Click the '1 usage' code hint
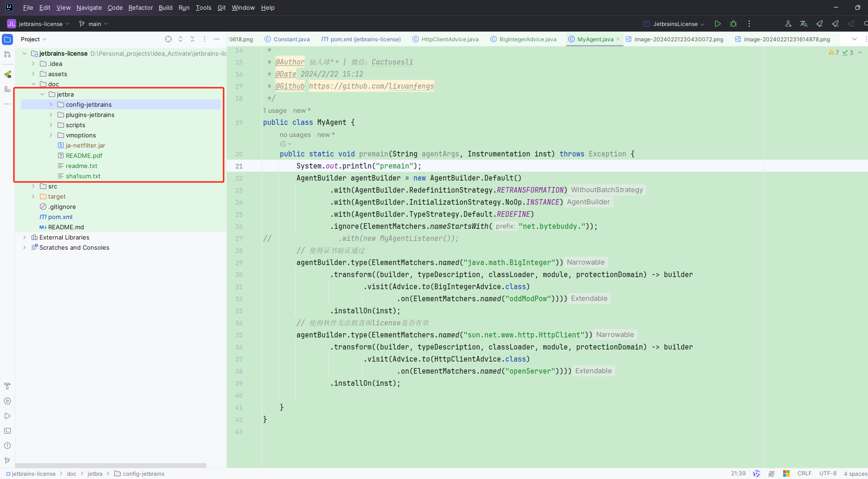Screen dimensions: 868x479 (x=275, y=110)
